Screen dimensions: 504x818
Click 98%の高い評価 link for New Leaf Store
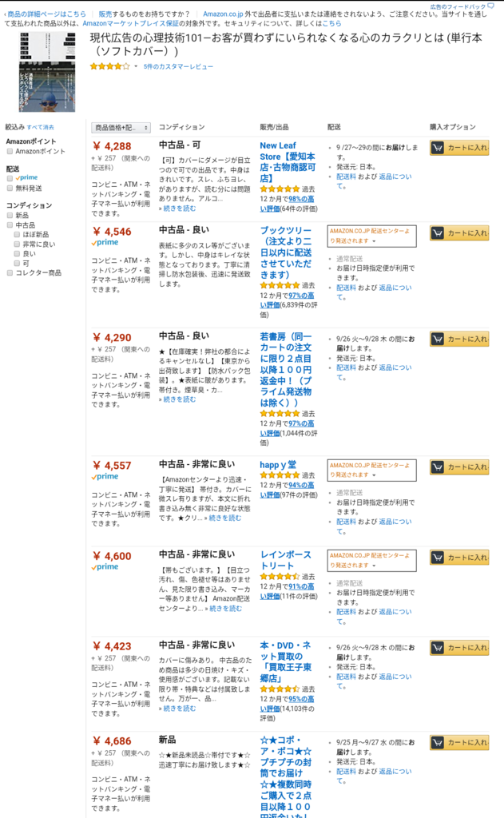tap(288, 204)
